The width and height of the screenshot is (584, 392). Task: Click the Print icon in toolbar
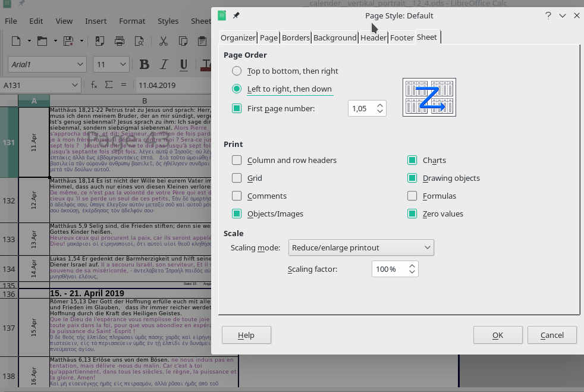pos(120,41)
